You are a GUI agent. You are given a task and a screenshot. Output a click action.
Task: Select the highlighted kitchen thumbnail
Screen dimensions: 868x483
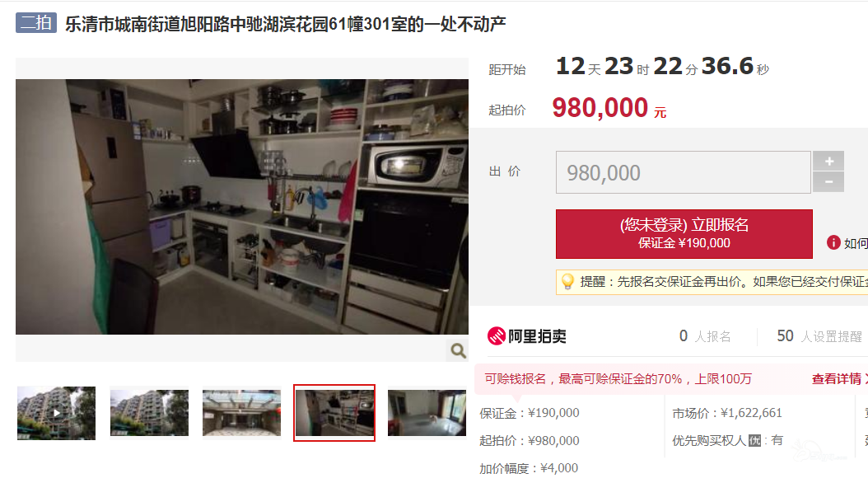point(334,413)
